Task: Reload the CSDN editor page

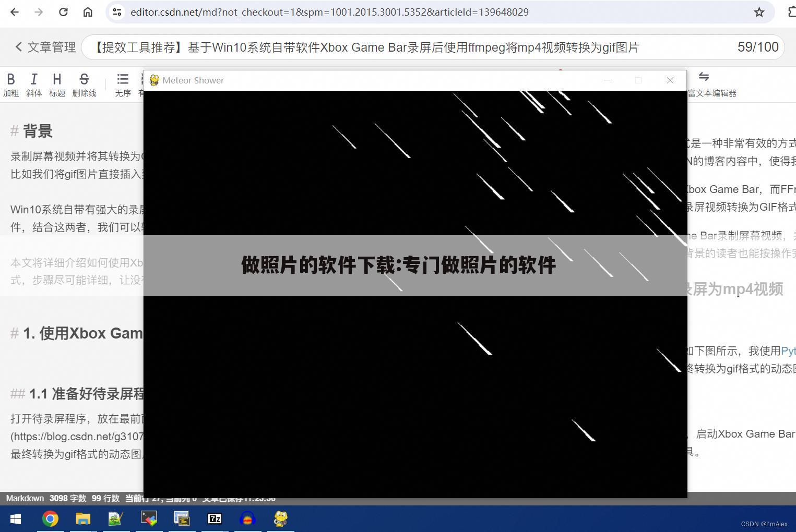Action: [x=63, y=12]
